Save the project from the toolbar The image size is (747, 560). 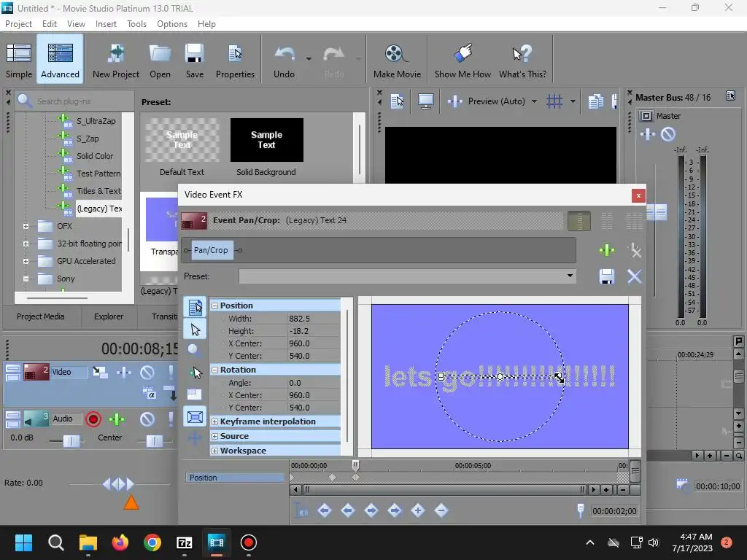tap(194, 61)
